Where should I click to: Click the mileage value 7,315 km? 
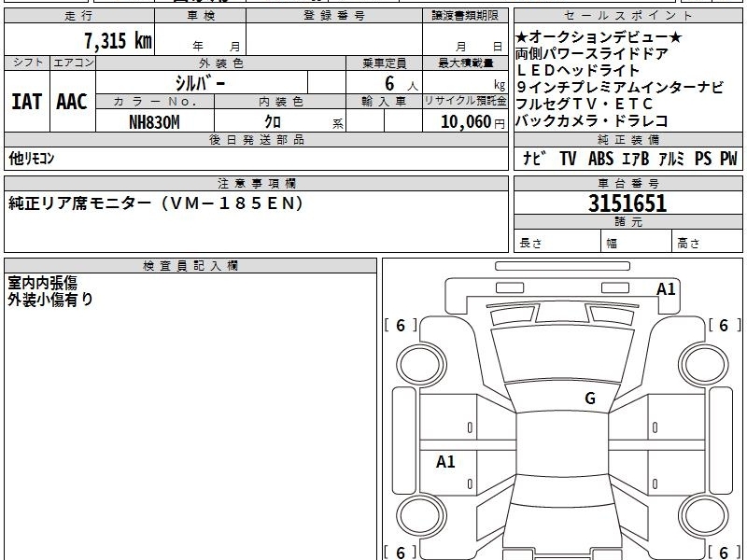click(x=118, y=40)
